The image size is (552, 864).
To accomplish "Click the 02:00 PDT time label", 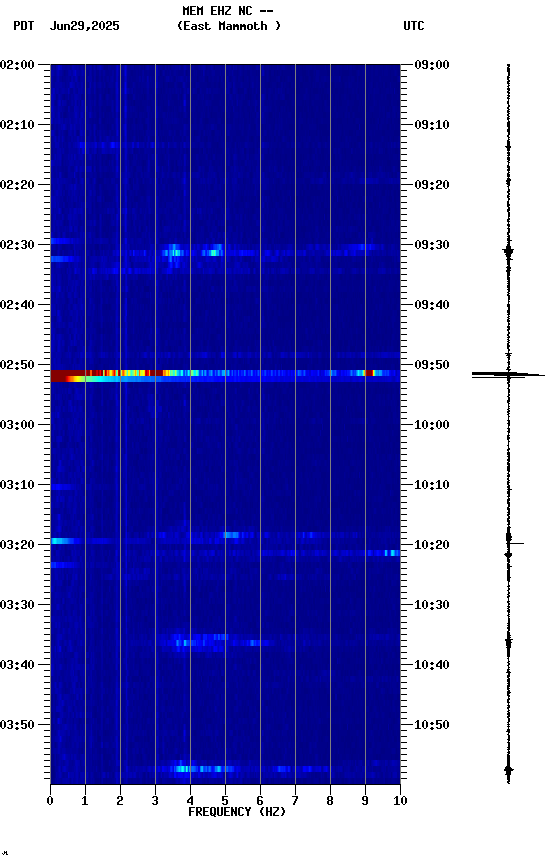I will 17,64.
